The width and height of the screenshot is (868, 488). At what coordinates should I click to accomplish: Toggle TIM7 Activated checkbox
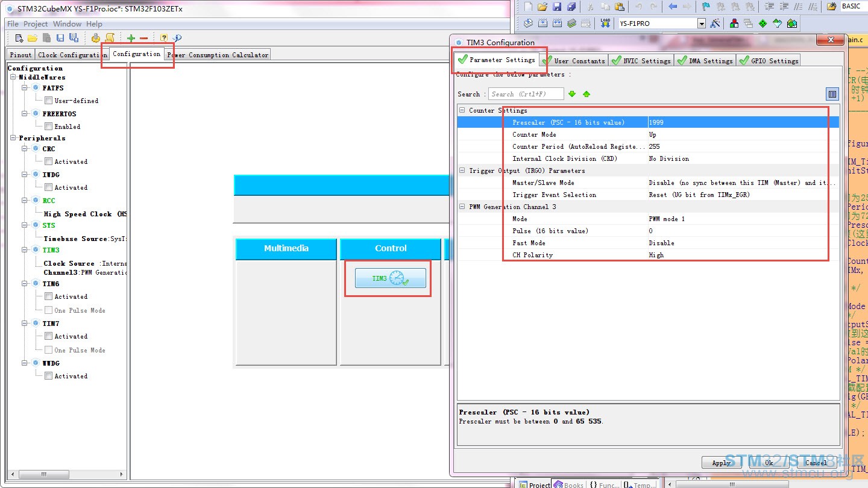[49, 336]
